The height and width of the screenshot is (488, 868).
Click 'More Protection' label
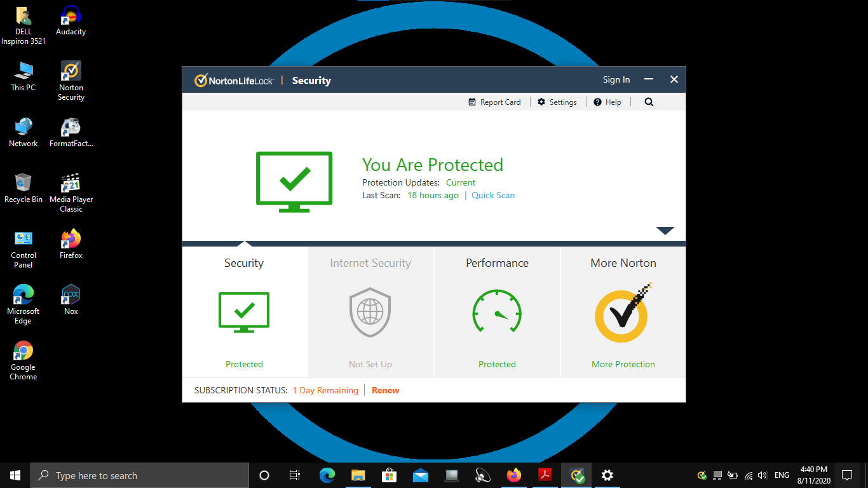pyautogui.click(x=623, y=364)
